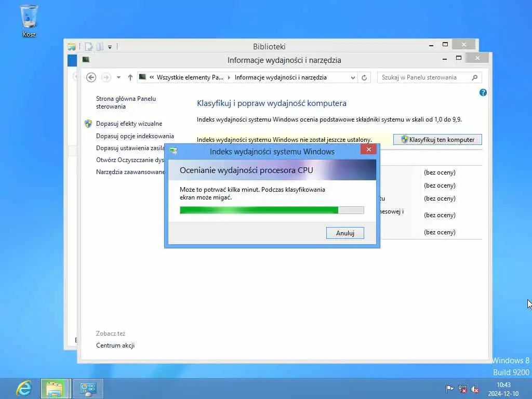Click New folder icon in Biblioteki toolbar

pos(100,46)
